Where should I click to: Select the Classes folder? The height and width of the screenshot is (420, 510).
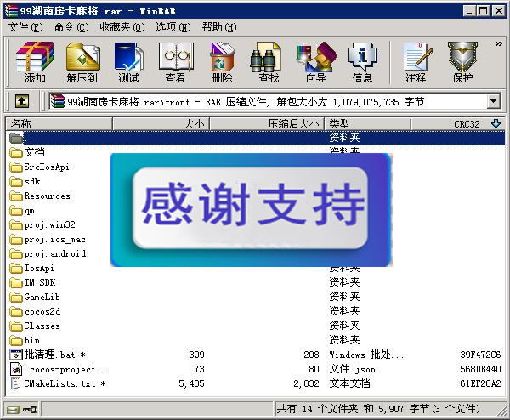pyautogui.click(x=35, y=326)
